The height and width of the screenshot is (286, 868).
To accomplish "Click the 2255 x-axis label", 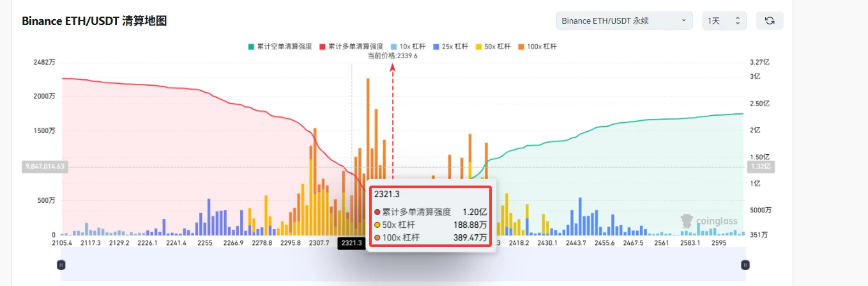I will point(204,243).
